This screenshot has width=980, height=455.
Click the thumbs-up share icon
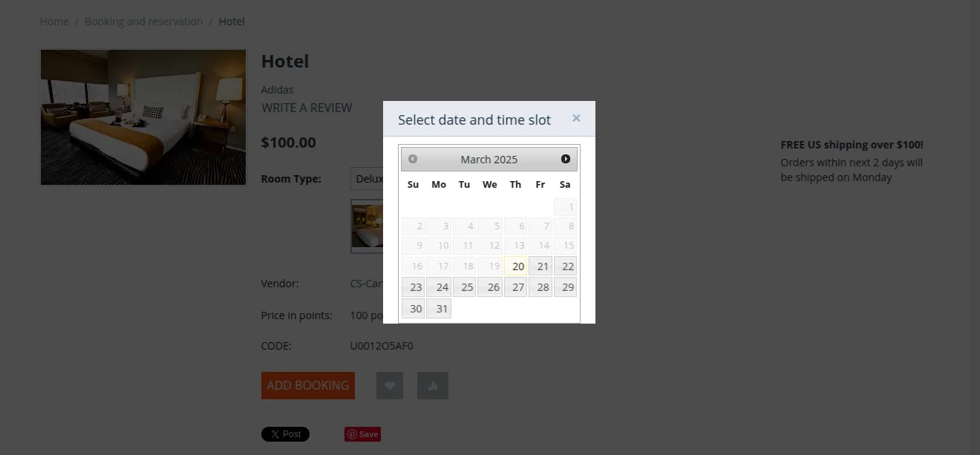pos(433,385)
